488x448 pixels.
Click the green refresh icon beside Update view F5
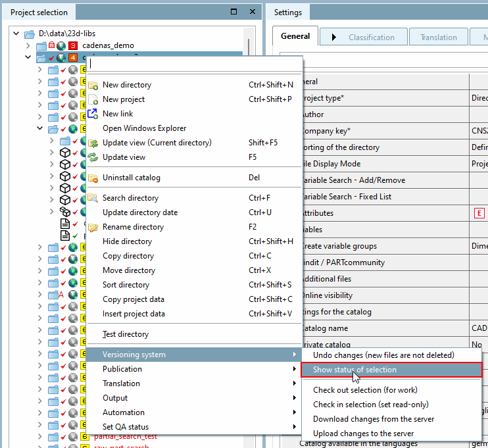93,157
